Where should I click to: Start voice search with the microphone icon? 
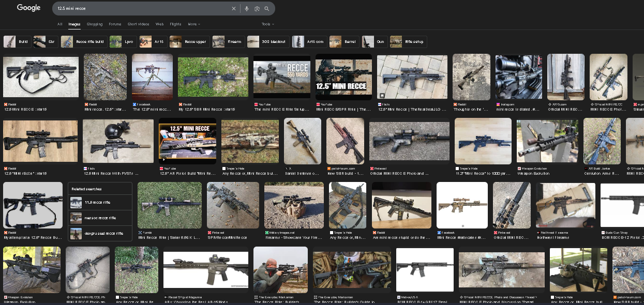click(247, 9)
